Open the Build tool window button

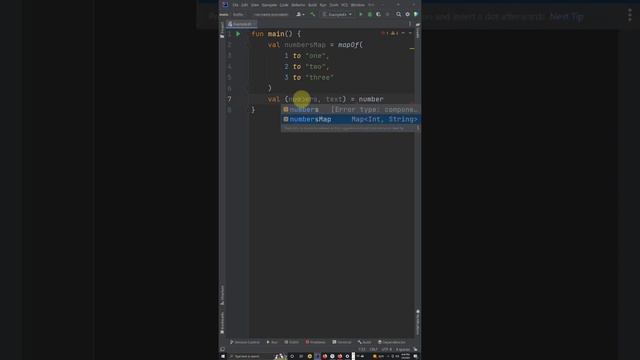[365, 342]
